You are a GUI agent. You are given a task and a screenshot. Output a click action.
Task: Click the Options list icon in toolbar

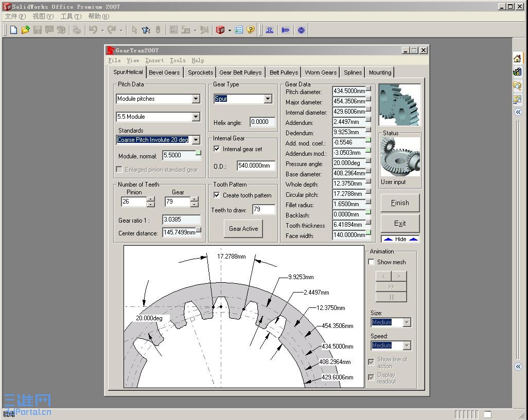(x=239, y=30)
